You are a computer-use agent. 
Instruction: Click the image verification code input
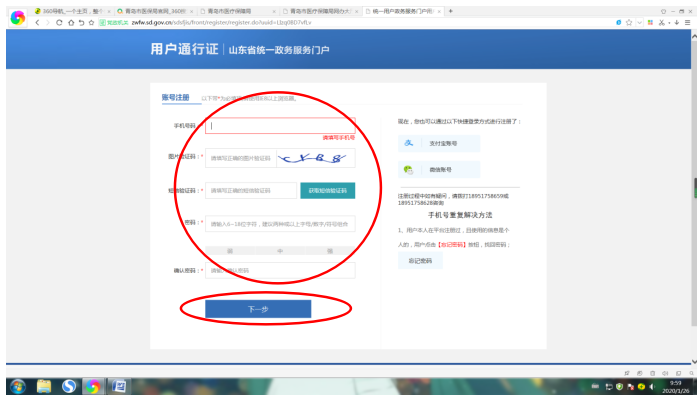coord(240,158)
